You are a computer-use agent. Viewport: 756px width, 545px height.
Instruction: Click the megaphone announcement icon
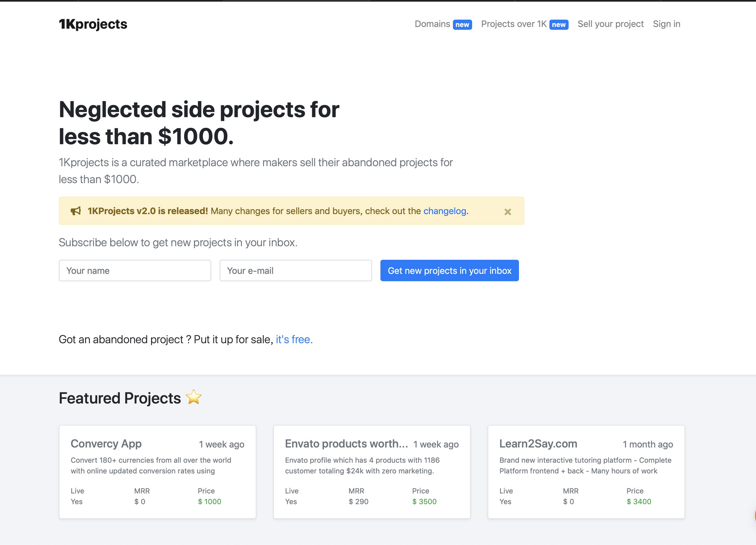tap(76, 211)
